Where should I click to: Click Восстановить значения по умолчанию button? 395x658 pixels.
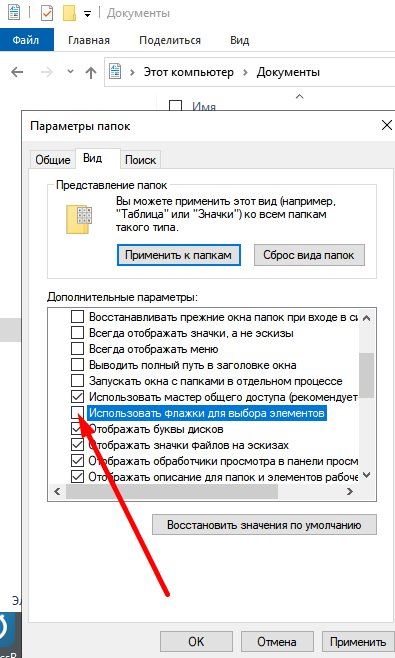click(x=264, y=525)
